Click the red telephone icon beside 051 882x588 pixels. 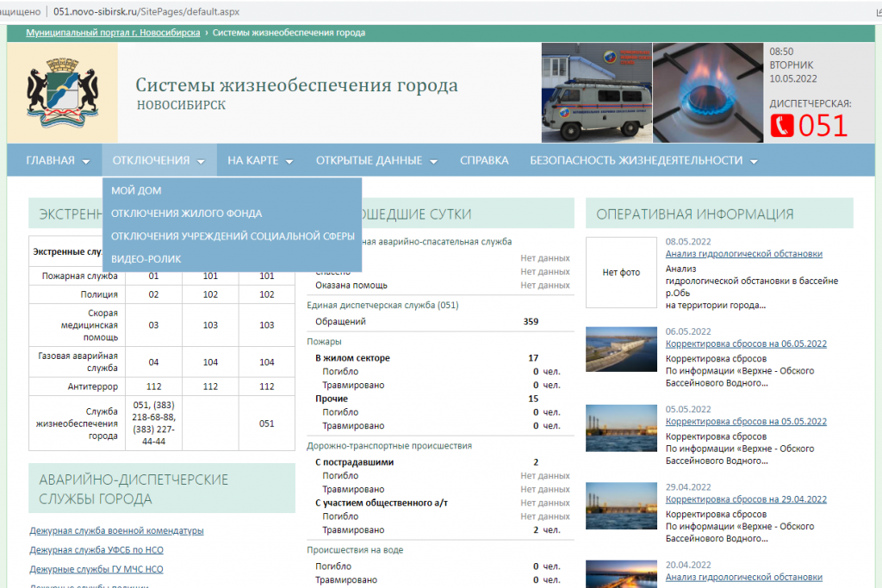[x=782, y=126]
